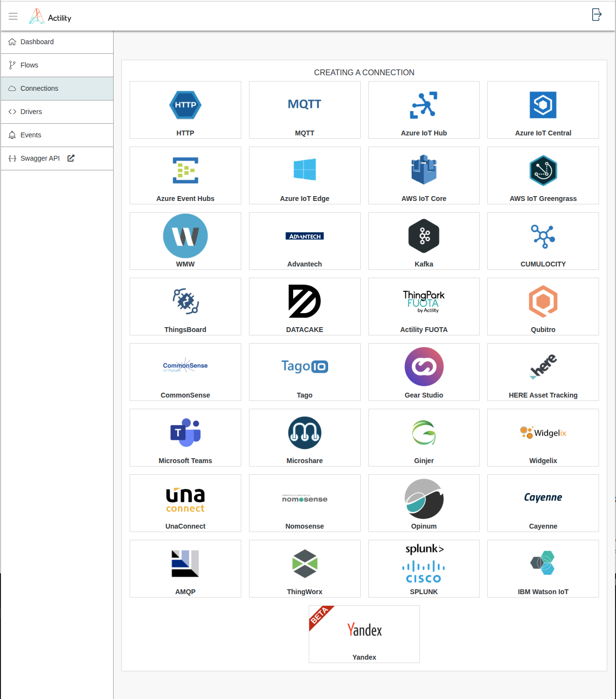Open the Dashboard page
Image resolution: width=616 pixels, height=699 pixels.
pyautogui.click(x=57, y=42)
